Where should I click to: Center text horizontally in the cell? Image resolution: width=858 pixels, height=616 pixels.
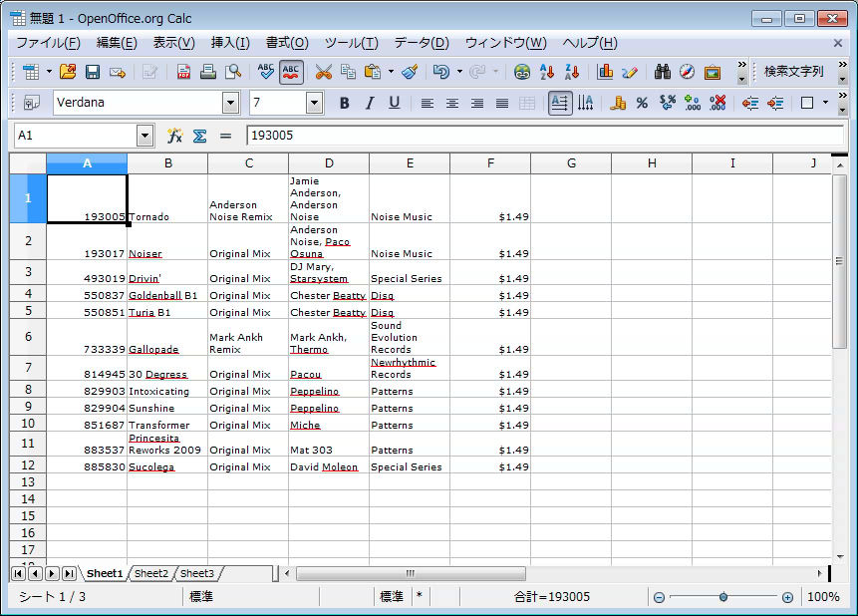point(452,103)
